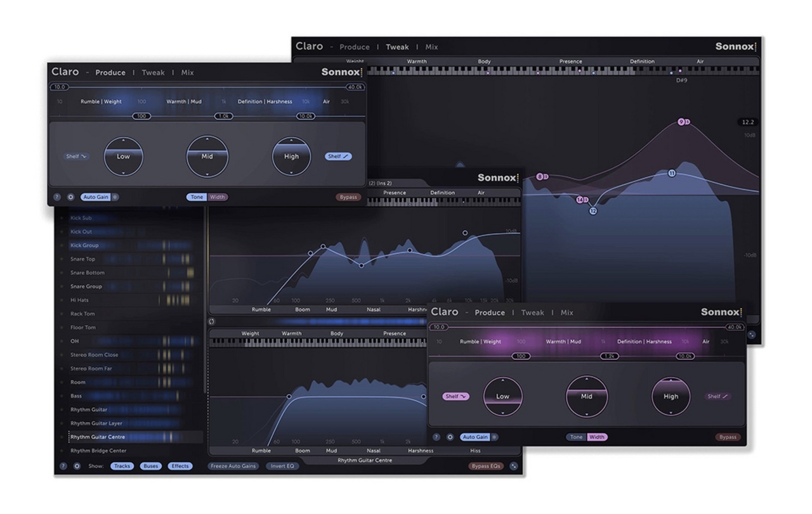Click star icon beside Kick Group track
The height and width of the screenshot is (514, 812).
tap(62, 245)
